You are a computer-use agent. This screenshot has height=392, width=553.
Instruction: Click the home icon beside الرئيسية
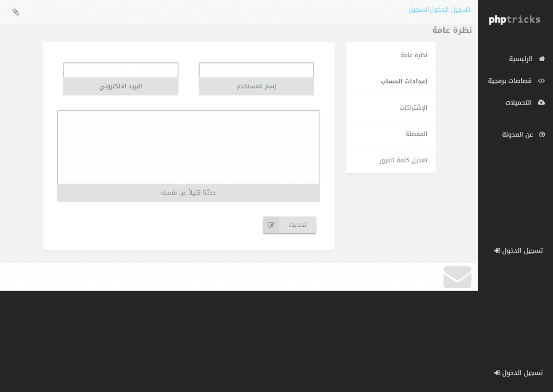coord(542,59)
